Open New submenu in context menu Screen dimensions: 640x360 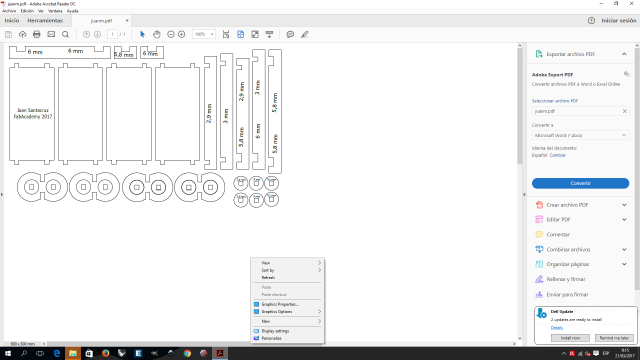tap(287, 321)
